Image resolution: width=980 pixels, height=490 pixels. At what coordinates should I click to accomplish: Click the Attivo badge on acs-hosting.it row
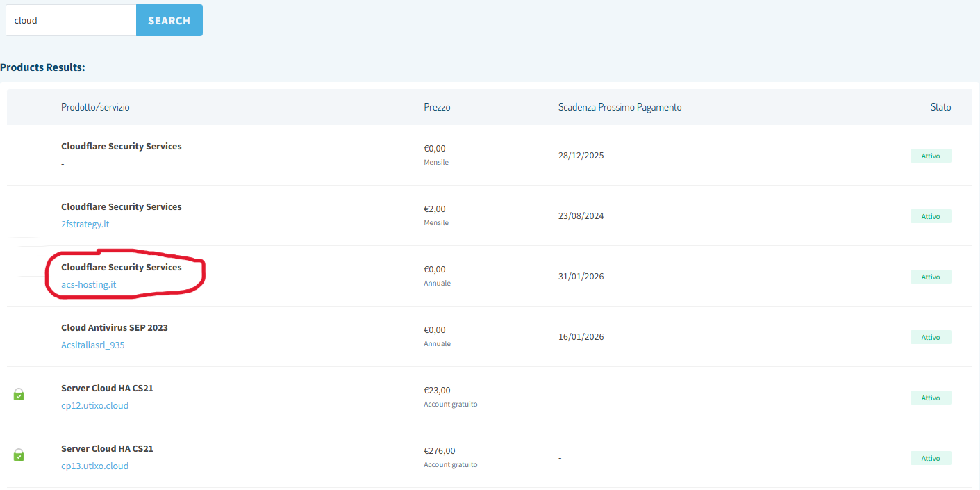[x=931, y=276]
